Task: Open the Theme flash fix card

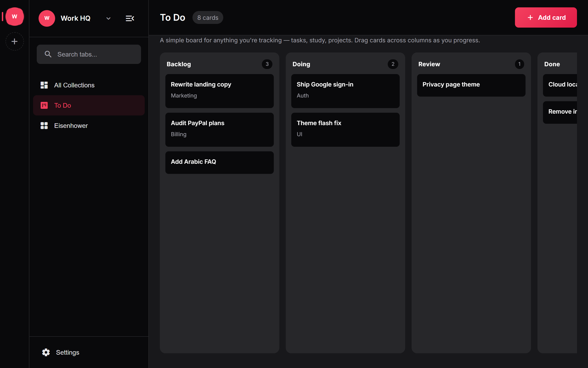Action: pos(345,130)
